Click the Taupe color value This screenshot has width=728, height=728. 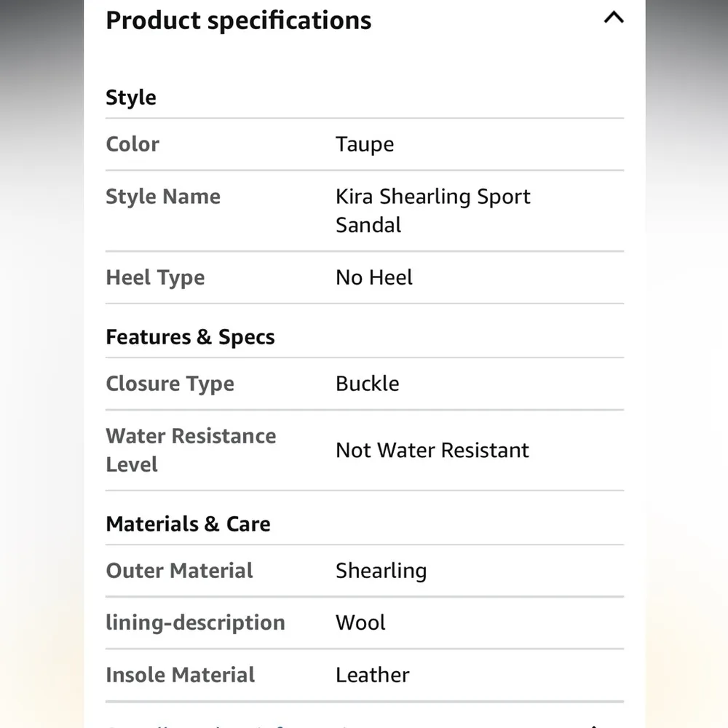tap(365, 144)
